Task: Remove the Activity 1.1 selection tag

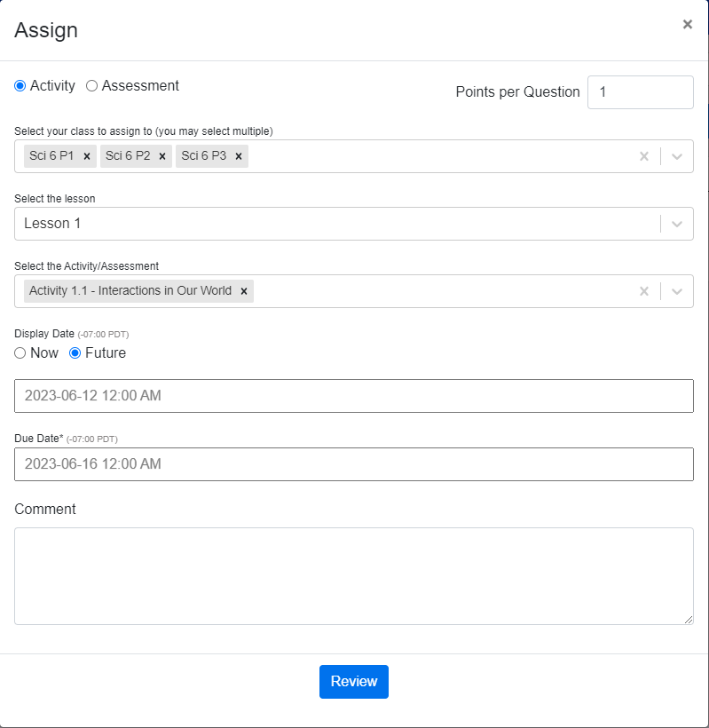Action: [244, 290]
